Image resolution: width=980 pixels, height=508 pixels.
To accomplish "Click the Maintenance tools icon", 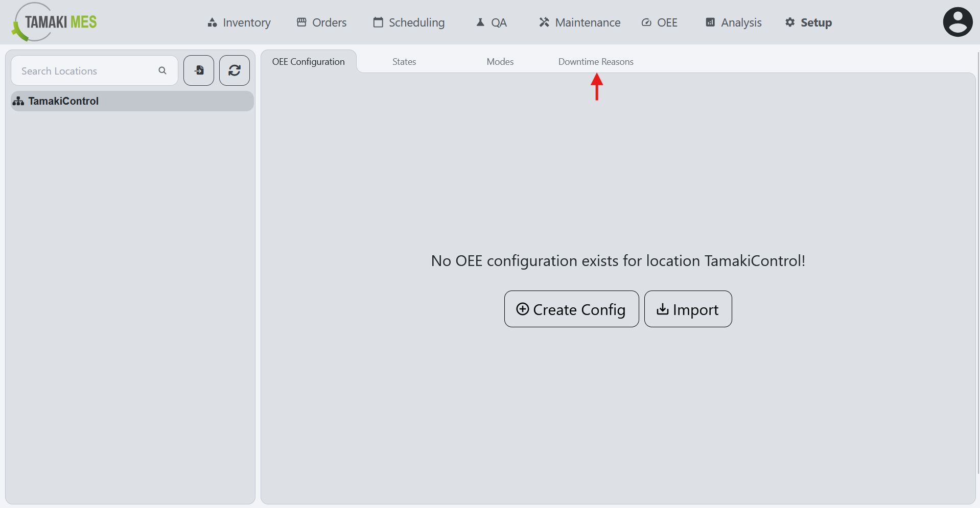I will pos(543,22).
